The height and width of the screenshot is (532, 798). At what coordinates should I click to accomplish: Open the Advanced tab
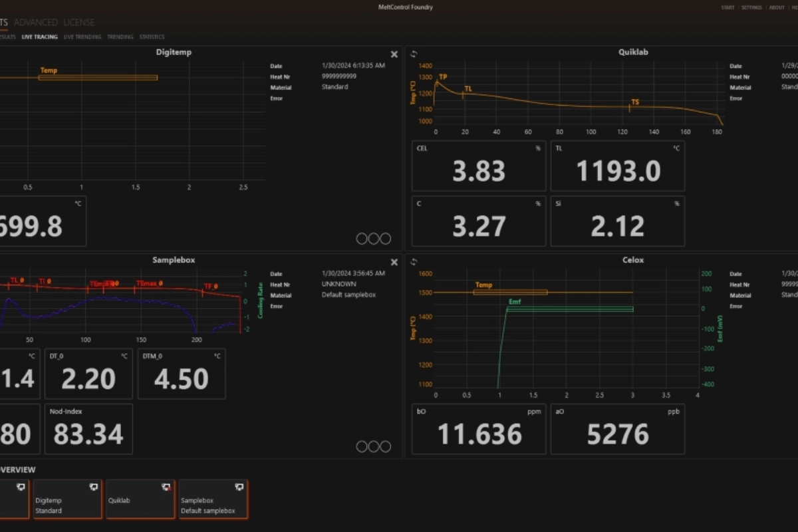point(35,23)
